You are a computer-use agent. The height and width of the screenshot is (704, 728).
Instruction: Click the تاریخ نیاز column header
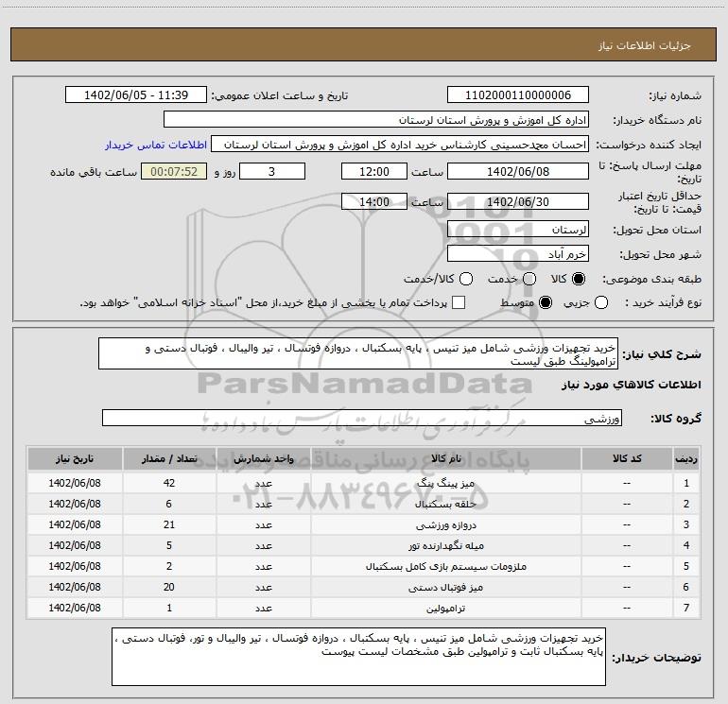pyautogui.click(x=75, y=458)
